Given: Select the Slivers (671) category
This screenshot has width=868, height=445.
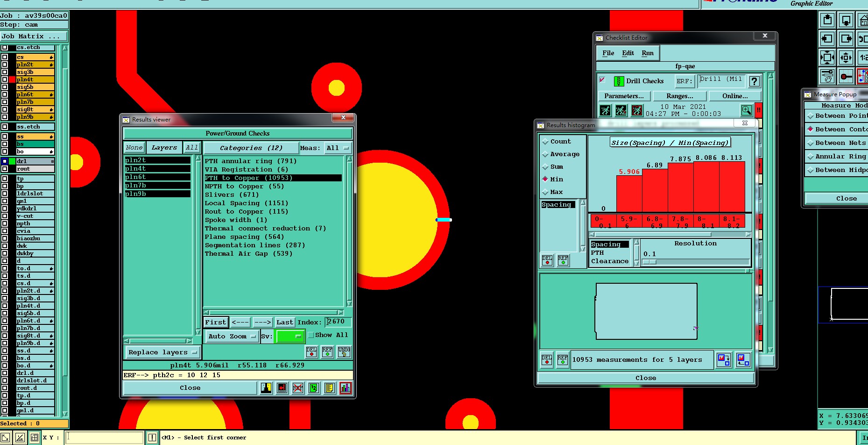Looking at the screenshot, I should [x=232, y=195].
